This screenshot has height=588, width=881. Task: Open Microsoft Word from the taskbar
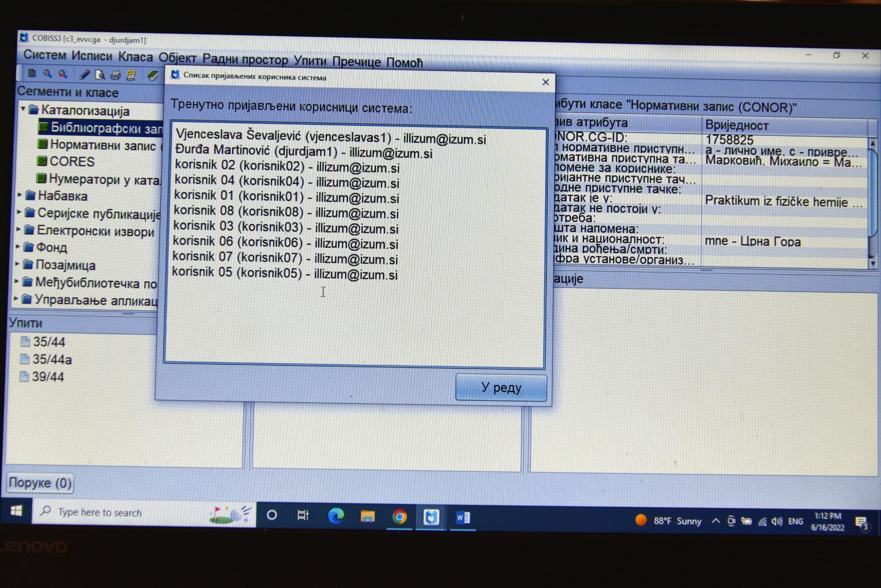463,518
